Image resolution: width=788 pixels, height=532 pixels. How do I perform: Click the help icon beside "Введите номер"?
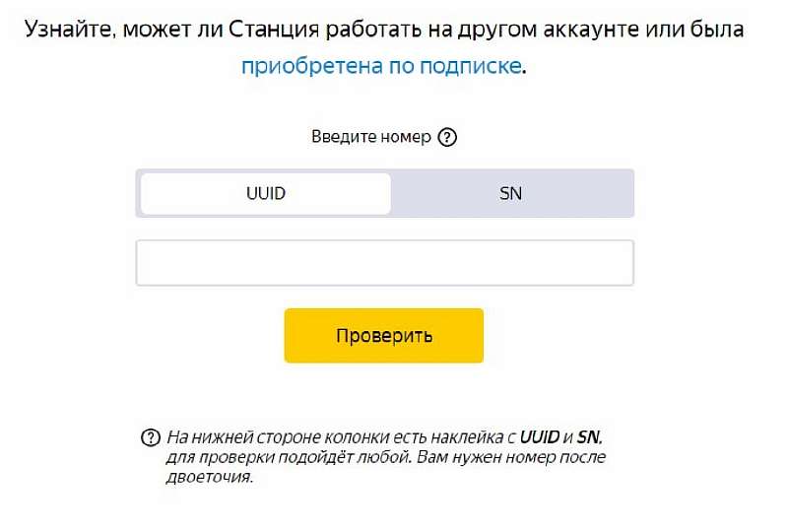coord(448,137)
